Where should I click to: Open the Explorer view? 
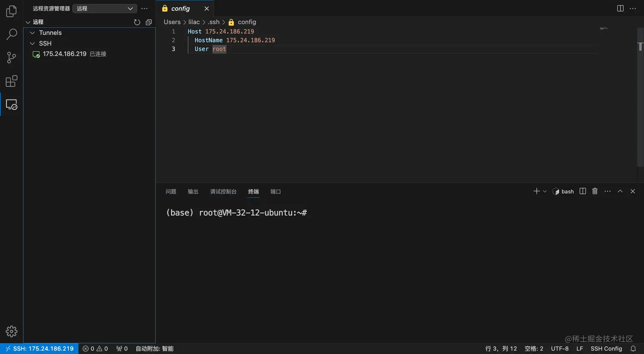(11, 11)
